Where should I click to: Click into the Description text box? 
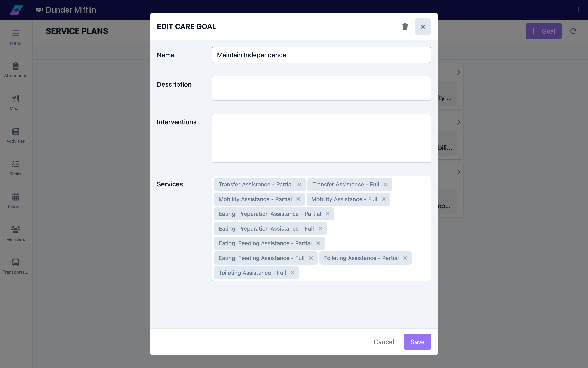click(321, 88)
